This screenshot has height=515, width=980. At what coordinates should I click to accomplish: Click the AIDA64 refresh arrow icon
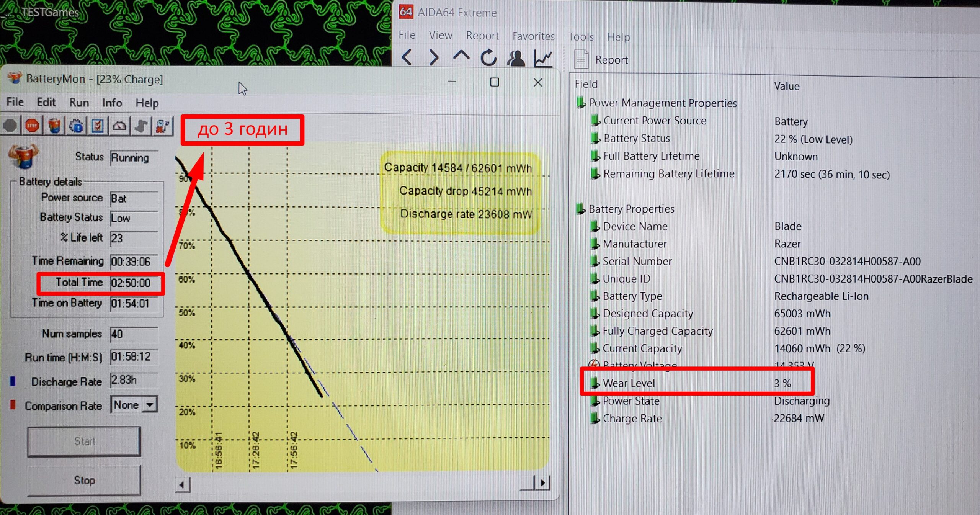(488, 58)
